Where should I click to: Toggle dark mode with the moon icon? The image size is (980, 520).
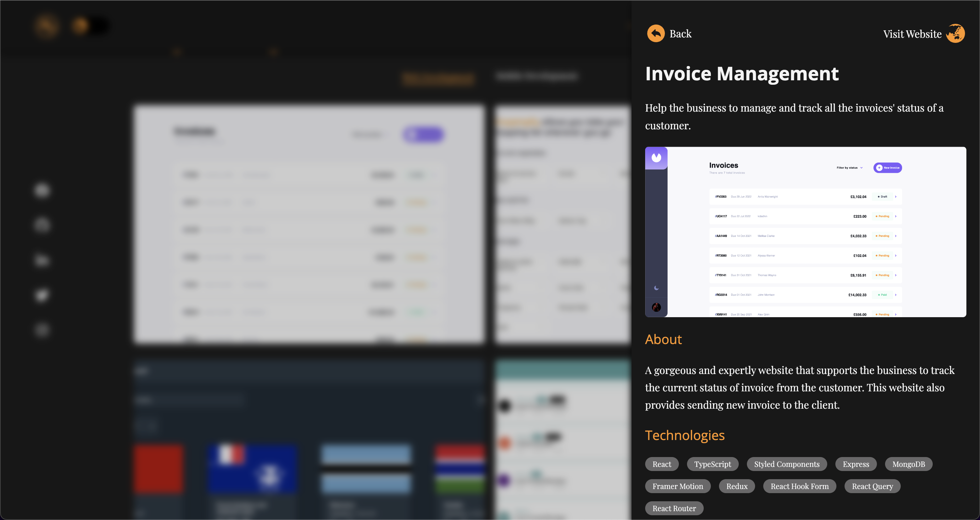click(x=656, y=288)
